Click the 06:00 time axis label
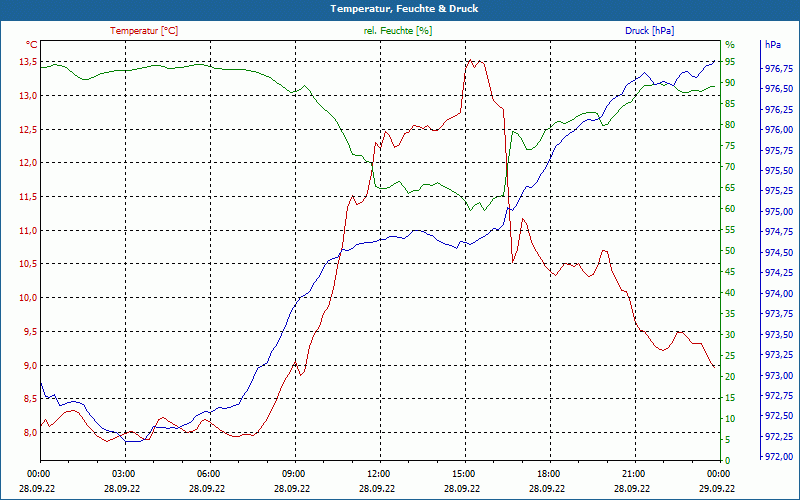 [x=209, y=474]
